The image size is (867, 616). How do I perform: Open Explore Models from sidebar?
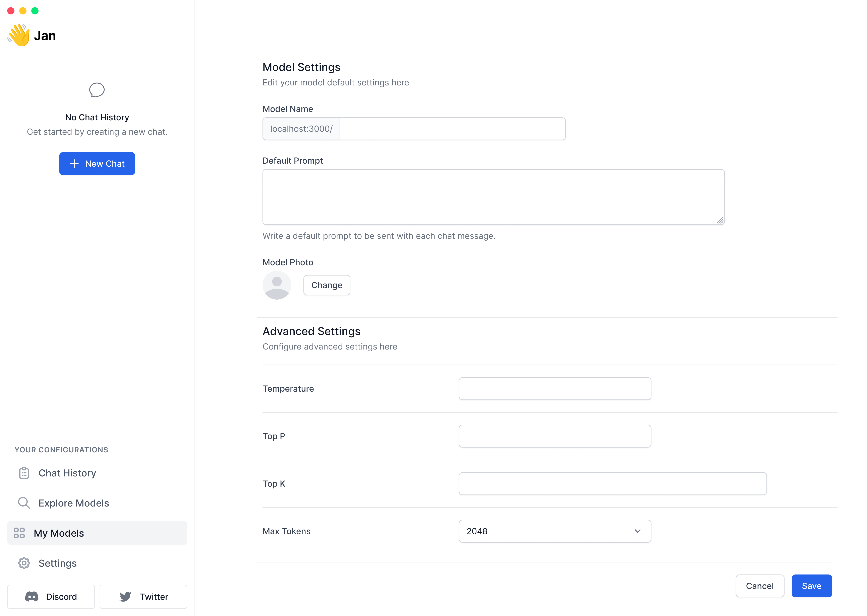[x=74, y=503]
